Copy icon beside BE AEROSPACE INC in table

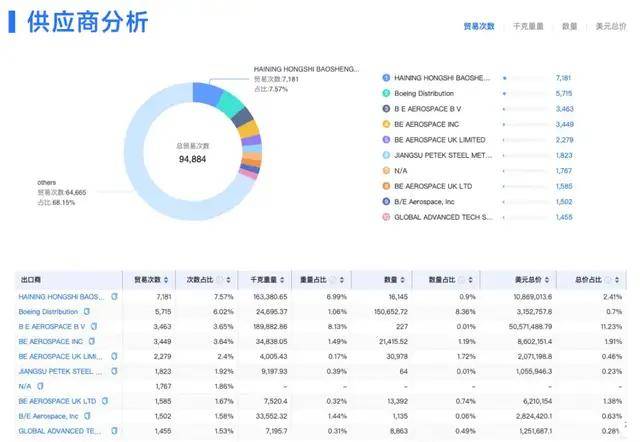[x=92, y=341]
